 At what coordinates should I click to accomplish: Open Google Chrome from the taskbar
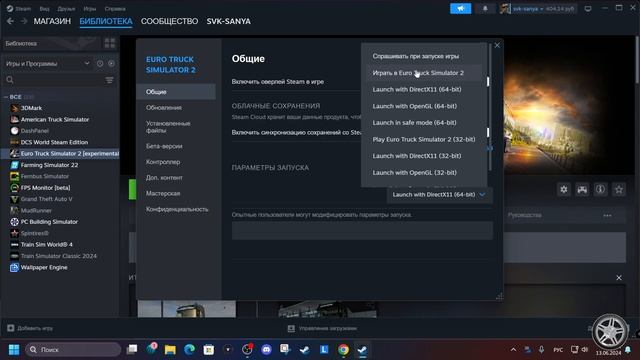click(x=343, y=350)
